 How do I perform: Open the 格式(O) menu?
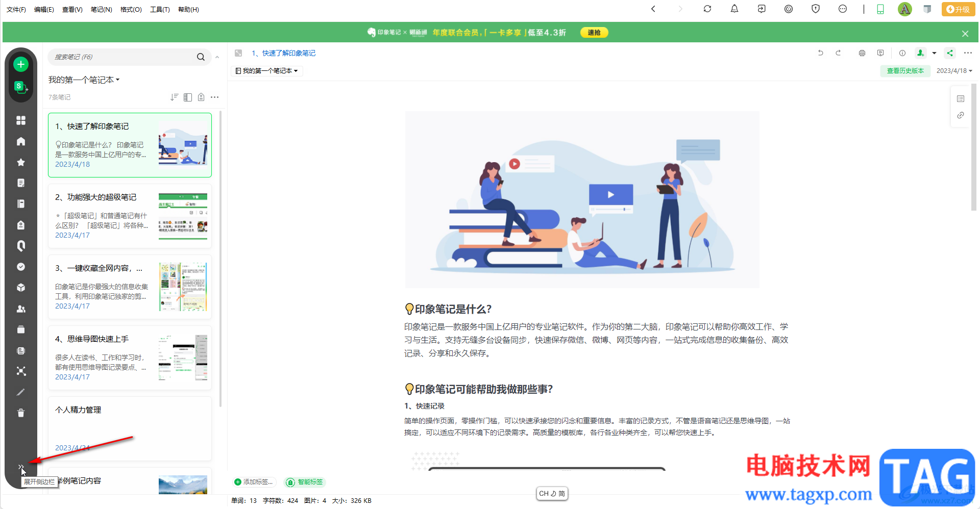[131, 10]
